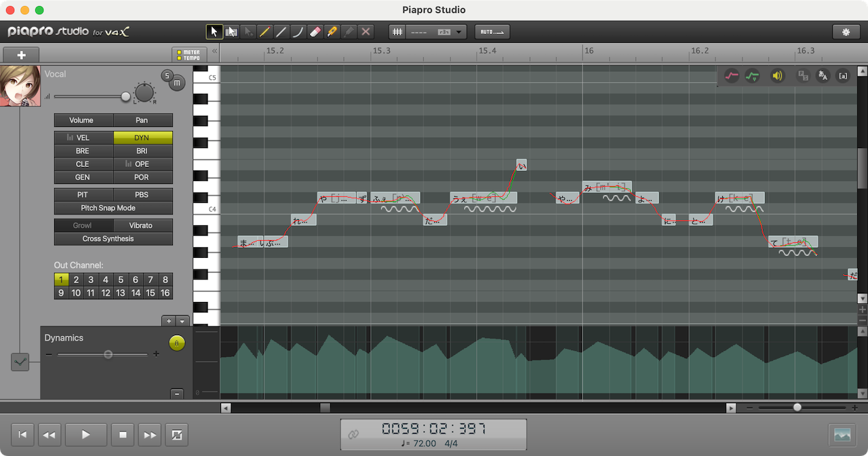Viewport: 868px width, 456px height.
Task: Adjust the Dynamics slider
Action: coord(107,354)
